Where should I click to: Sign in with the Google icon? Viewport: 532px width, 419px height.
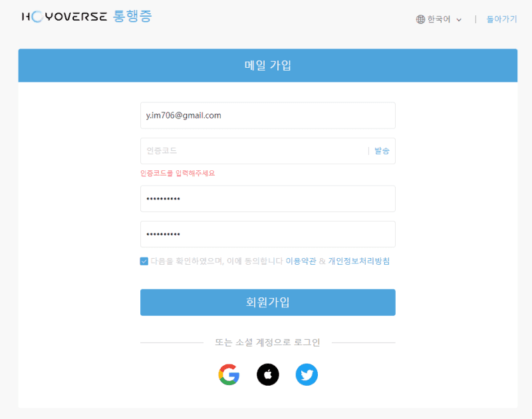click(x=229, y=374)
